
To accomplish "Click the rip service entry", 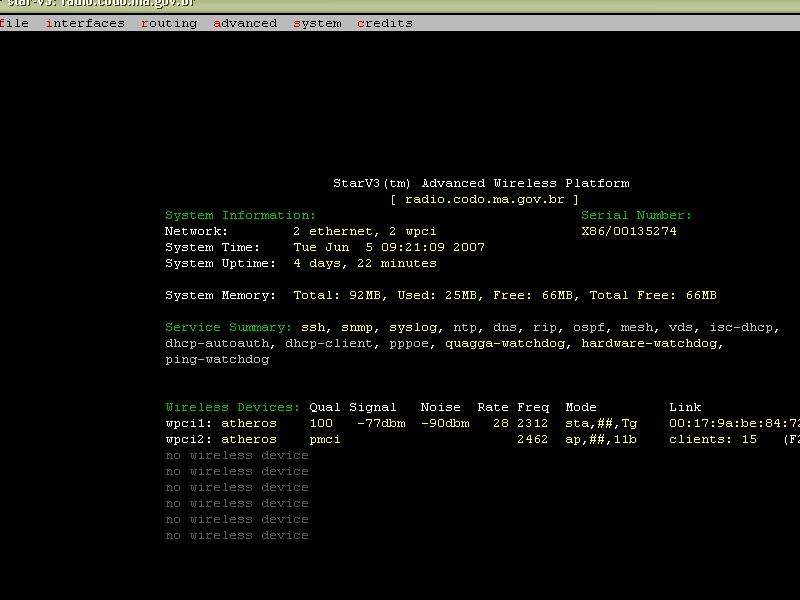I will [544, 328].
